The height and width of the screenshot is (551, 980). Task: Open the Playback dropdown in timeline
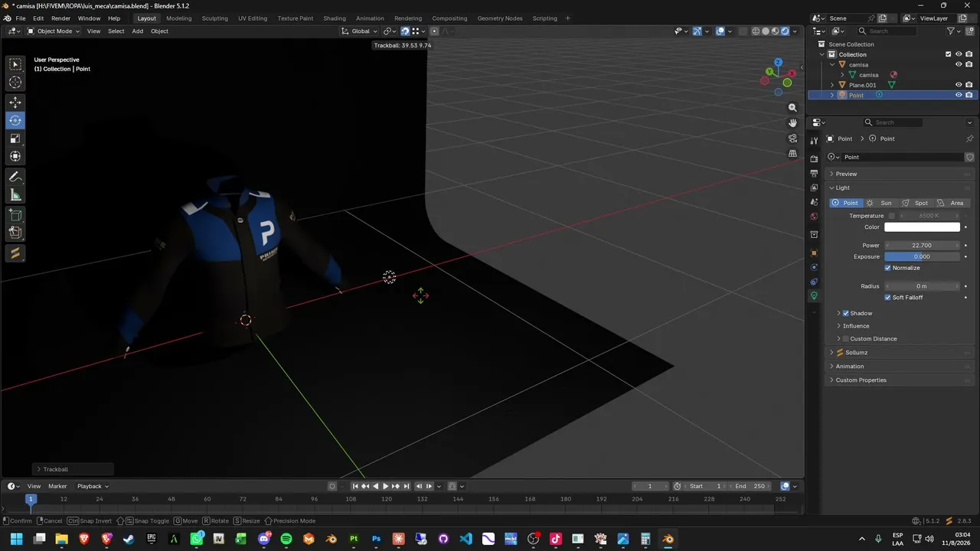click(x=92, y=486)
